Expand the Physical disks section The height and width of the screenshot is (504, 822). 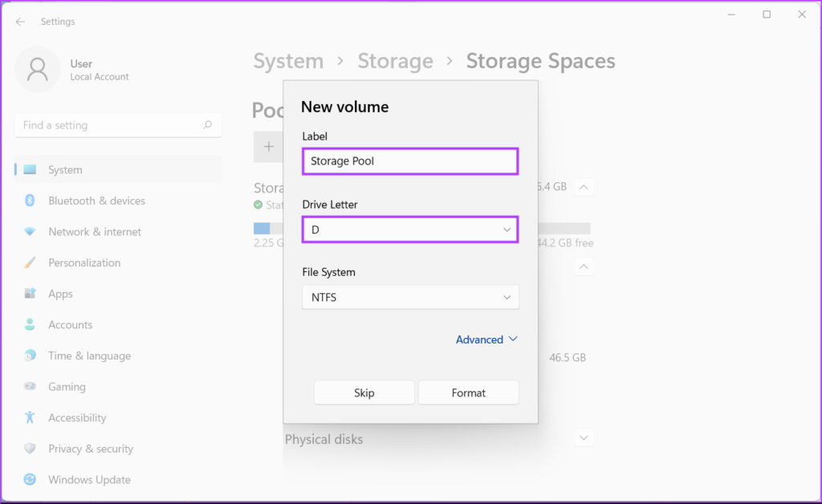pyautogui.click(x=584, y=438)
